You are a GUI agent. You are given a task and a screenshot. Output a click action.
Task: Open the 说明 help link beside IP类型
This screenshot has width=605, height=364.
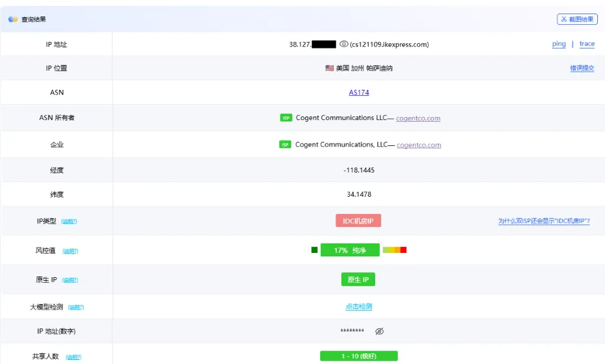click(x=69, y=220)
